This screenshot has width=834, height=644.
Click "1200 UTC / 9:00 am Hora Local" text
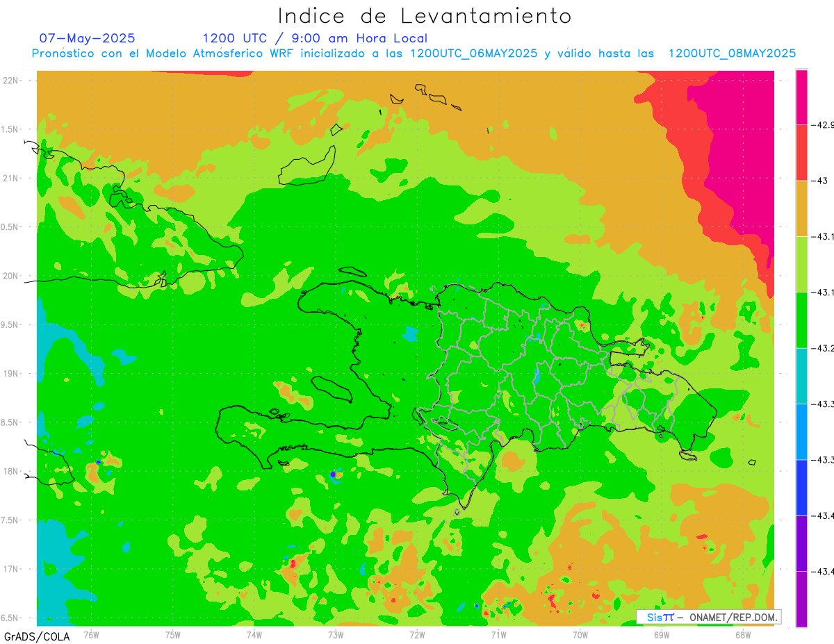tap(315, 39)
